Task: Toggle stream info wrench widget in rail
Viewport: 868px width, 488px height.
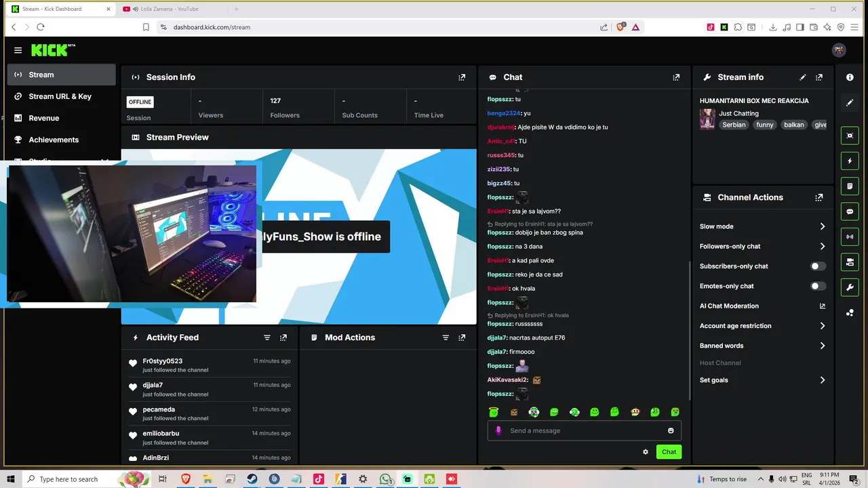Action: (x=850, y=287)
